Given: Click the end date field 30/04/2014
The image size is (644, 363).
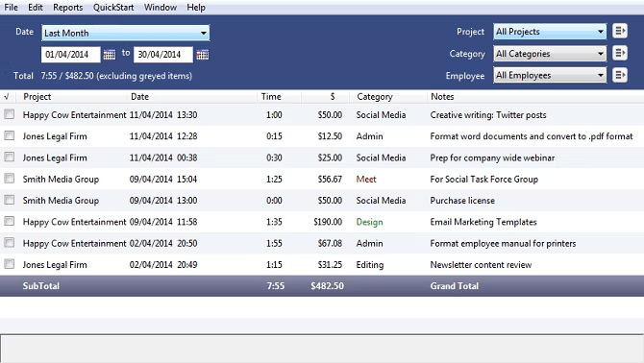Looking at the screenshot, I should tap(163, 55).
